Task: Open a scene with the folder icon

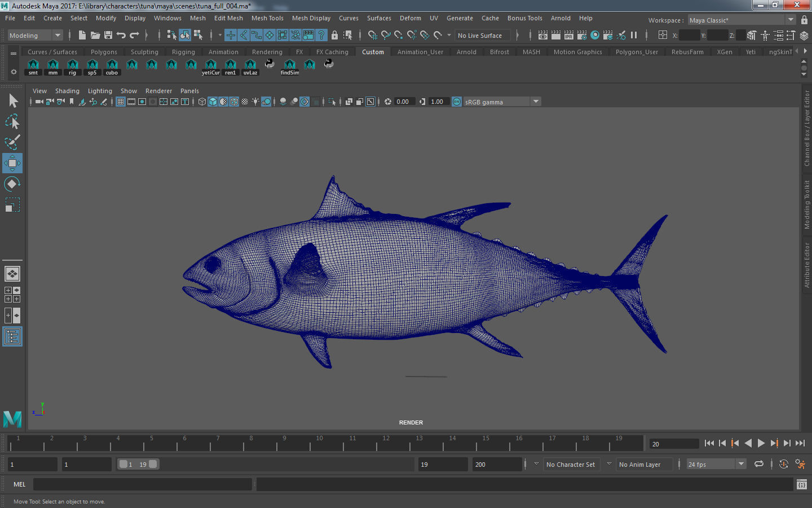Action: pyautogui.click(x=95, y=35)
